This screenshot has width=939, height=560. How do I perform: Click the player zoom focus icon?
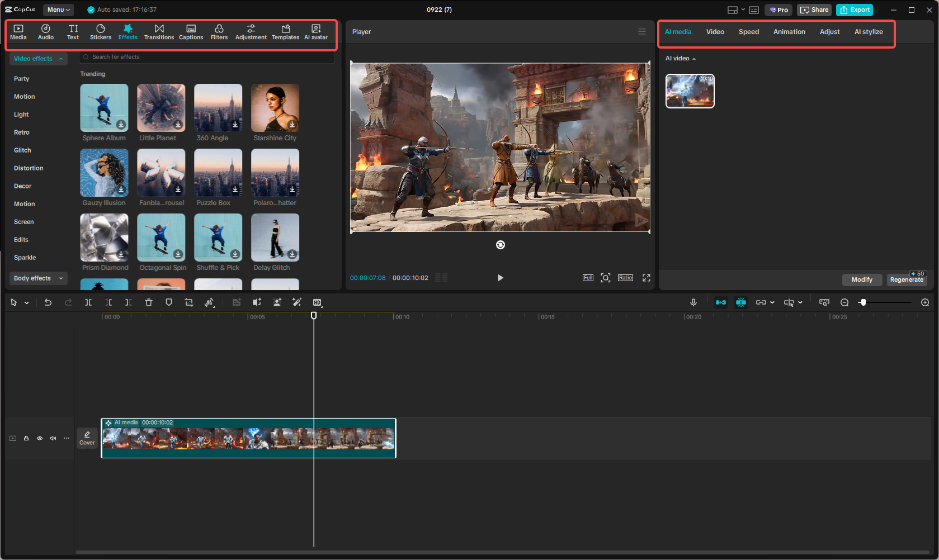point(606,278)
